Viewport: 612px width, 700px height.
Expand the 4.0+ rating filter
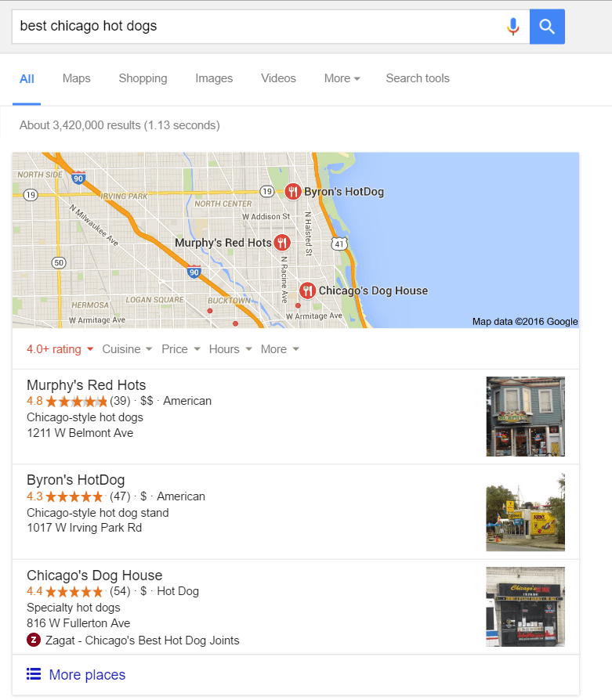60,349
